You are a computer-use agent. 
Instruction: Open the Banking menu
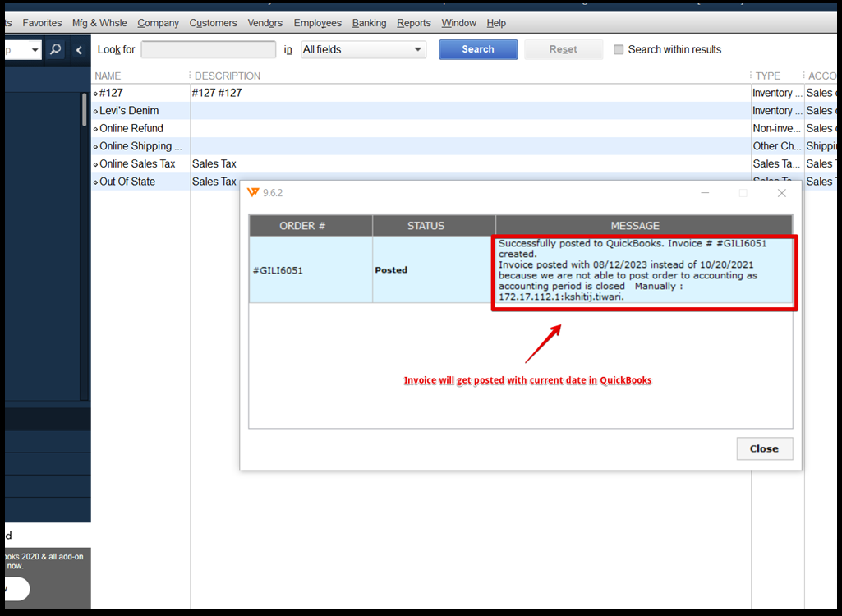pyautogui.click(x=369, y=23)
